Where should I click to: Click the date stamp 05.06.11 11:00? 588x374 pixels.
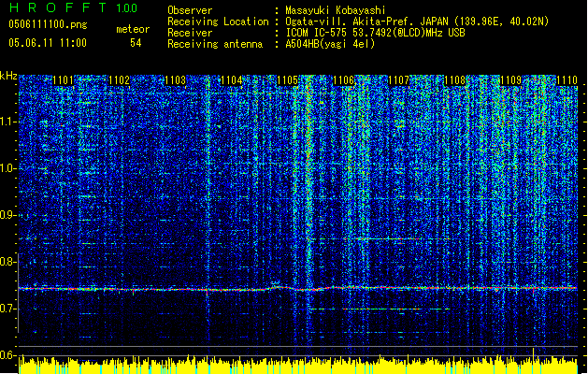tap(48, 43)
